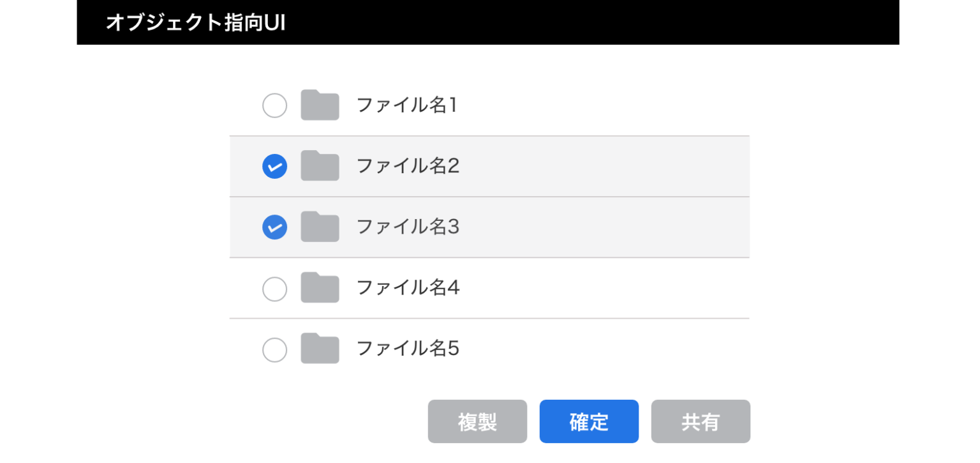Deselect ファイル名3 by clicking its checkmark

coord(274,227)
